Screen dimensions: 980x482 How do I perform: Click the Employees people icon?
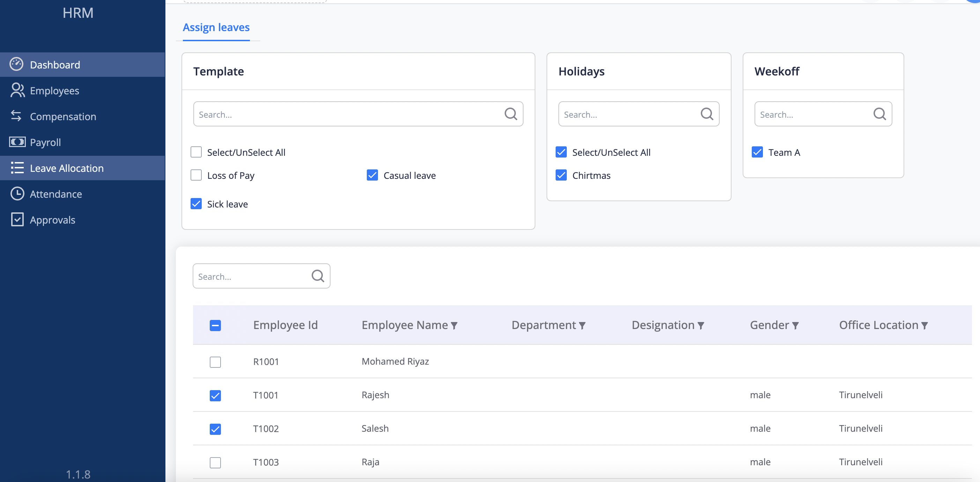click(17, 90)
